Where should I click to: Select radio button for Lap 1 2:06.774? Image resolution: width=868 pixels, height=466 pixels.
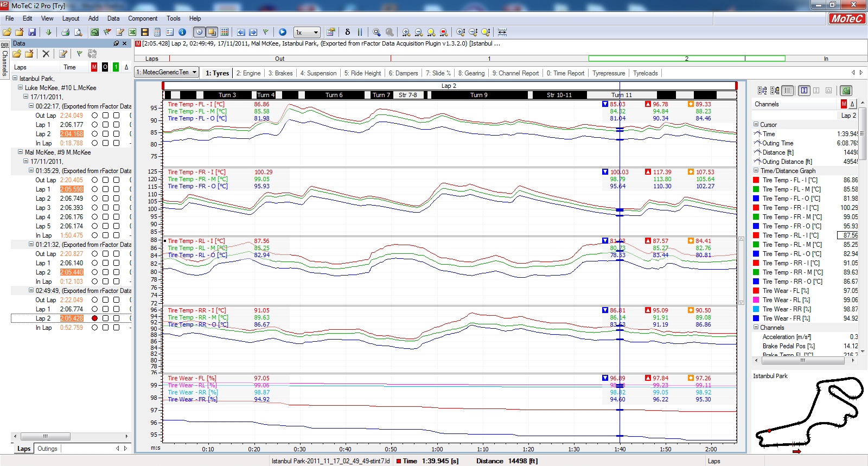[x=95, y=309]
